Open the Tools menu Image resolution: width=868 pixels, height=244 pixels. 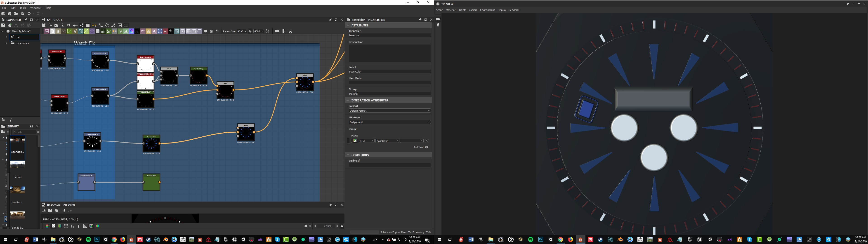point(23,8)
